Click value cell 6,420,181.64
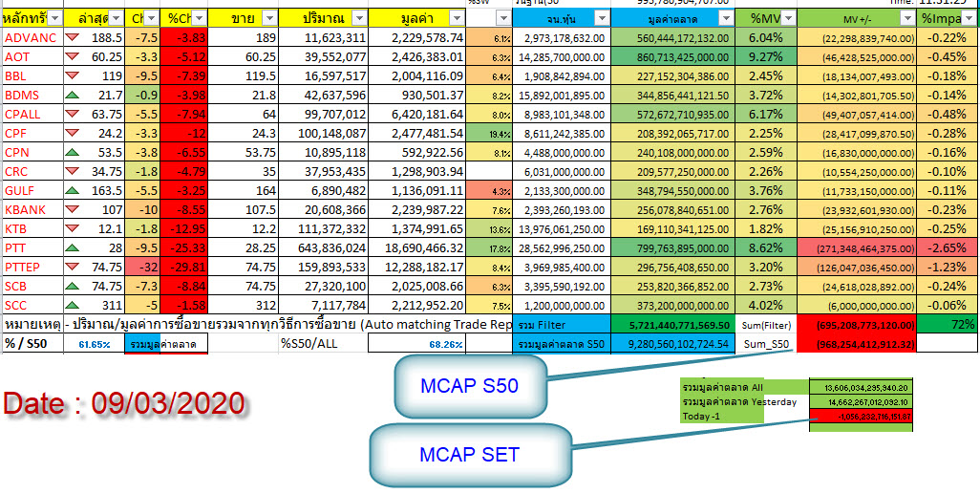980x494 pixels. (x=416, y=114)
